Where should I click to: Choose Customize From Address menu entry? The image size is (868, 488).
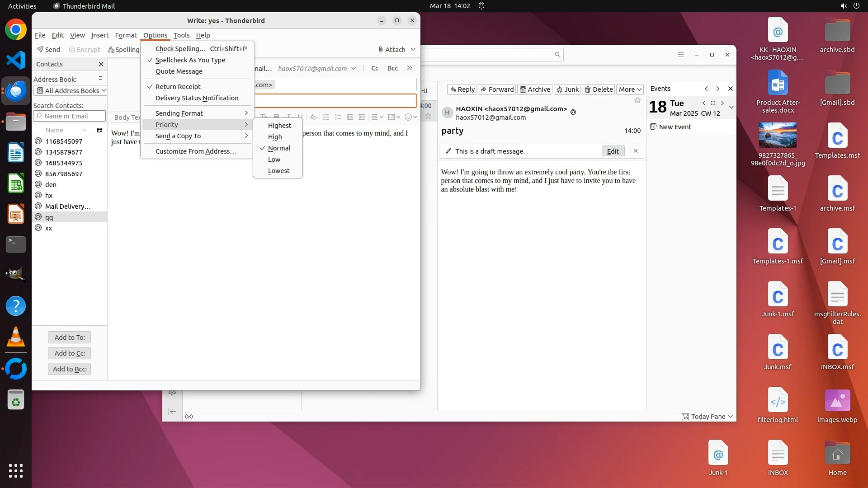point(195,151)
